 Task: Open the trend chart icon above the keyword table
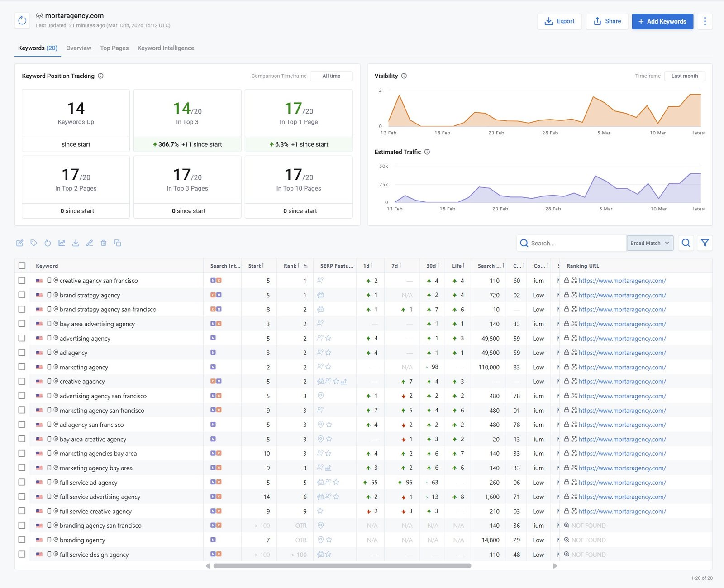coord(62,243)
